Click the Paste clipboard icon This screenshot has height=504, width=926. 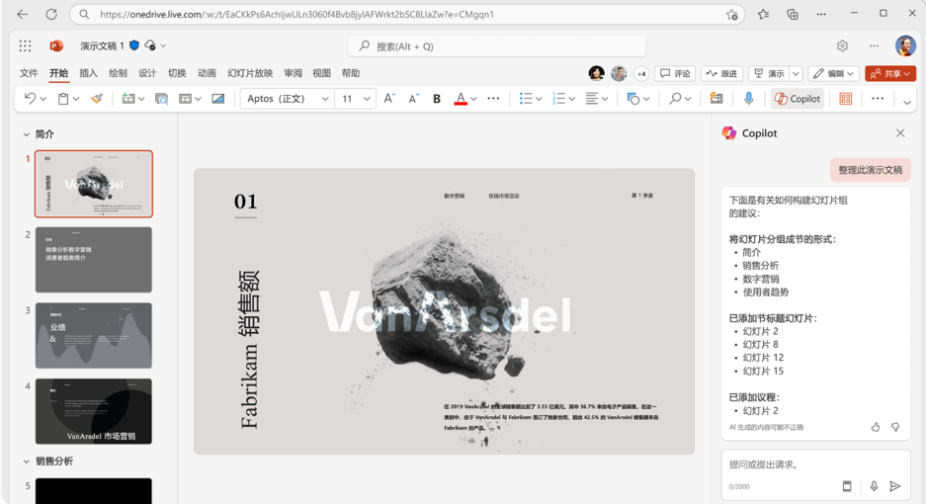(63, 99)
